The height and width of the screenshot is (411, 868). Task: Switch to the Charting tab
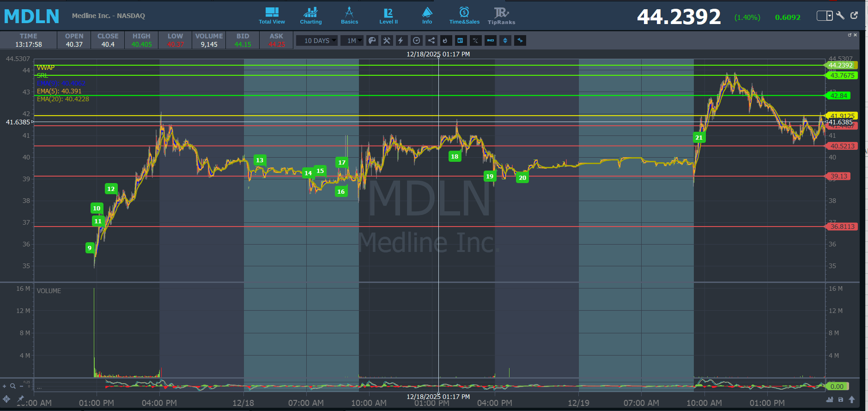point(310,16)
